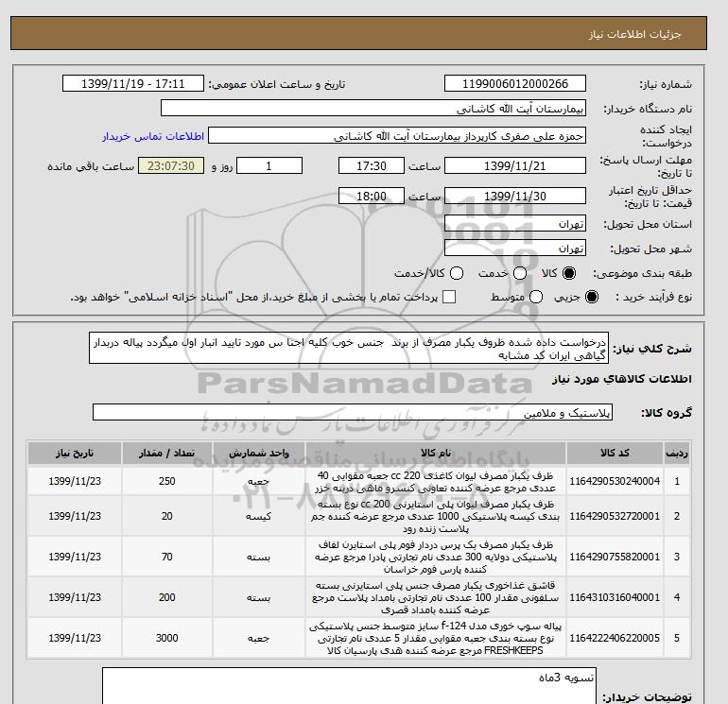This screenshot has height=704, width=728.
Task: Select the کالا radio button
Action: point(569,273)
